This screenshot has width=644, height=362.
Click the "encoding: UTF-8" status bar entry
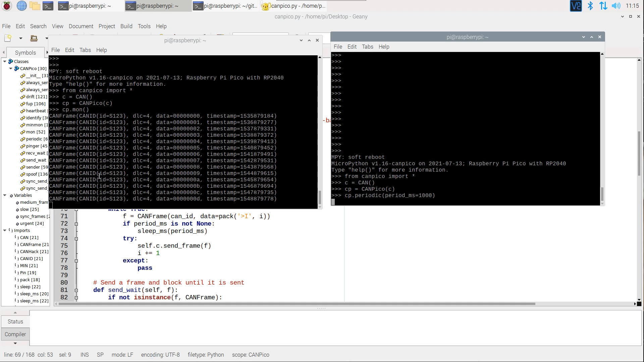(x=160, y=355)
